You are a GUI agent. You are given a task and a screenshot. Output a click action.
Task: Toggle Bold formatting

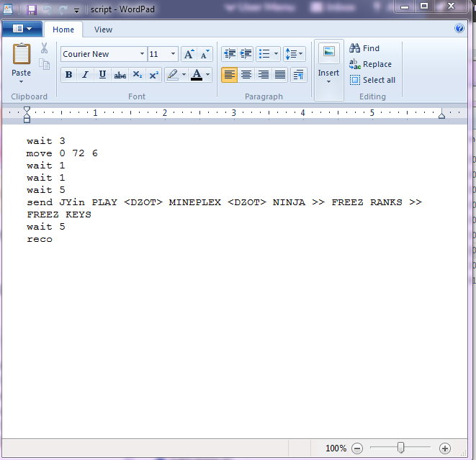pos(69,75)
